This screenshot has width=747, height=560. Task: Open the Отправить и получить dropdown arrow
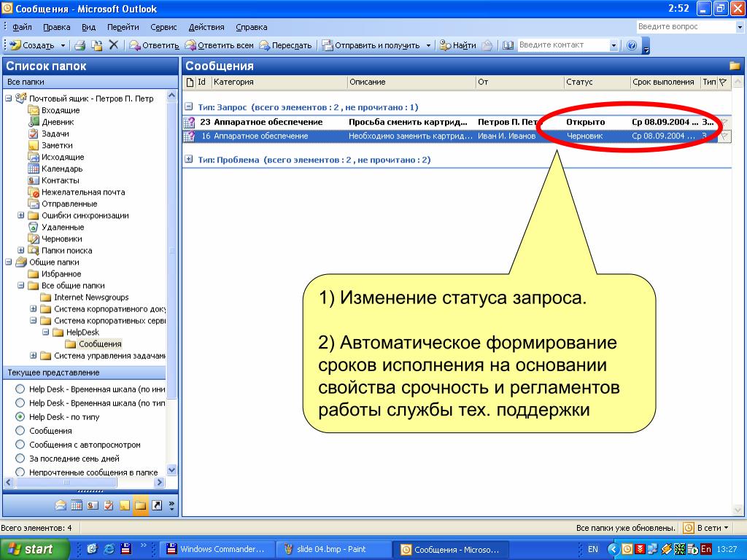click(427, 45)
